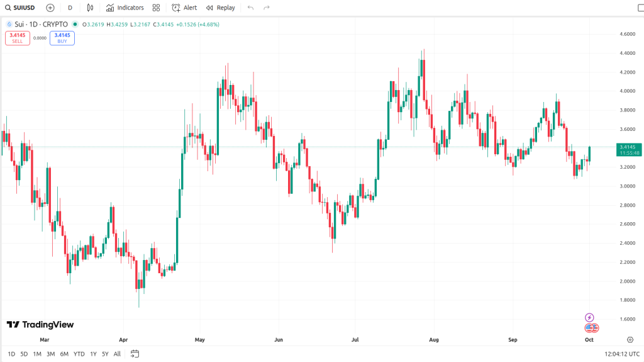The image size is (644, 362).
Task: Open the go-to-date calendar icon
Action: pyautogui.click(x=135, y=354)
